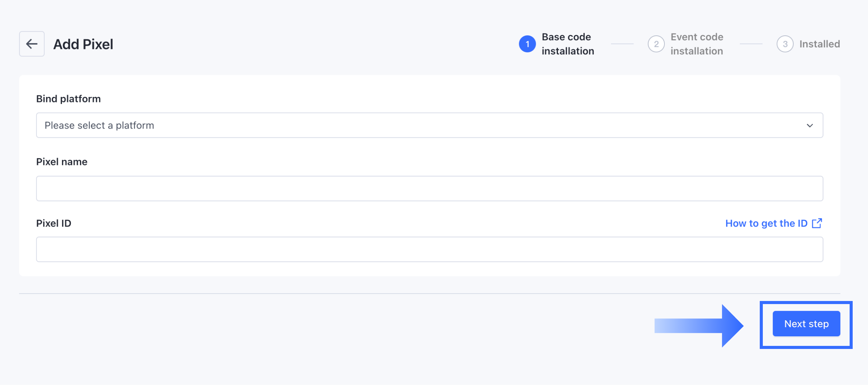868x385 pixels.
Task: Go to the 'Base code installation' step
Action: 567,44
